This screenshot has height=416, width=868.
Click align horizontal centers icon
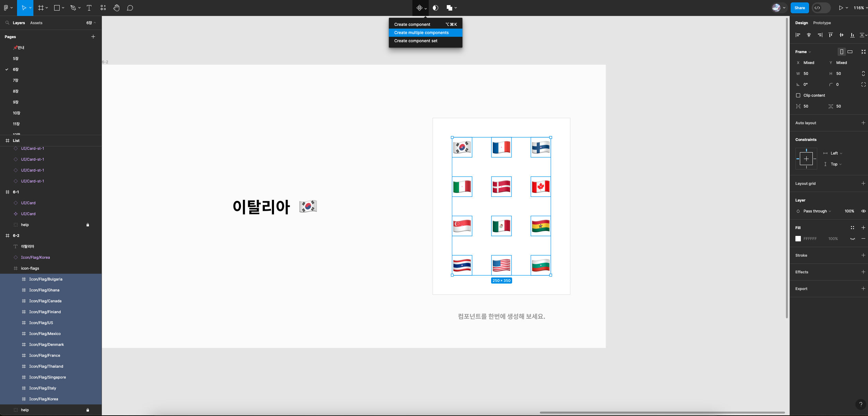point(809,35)
